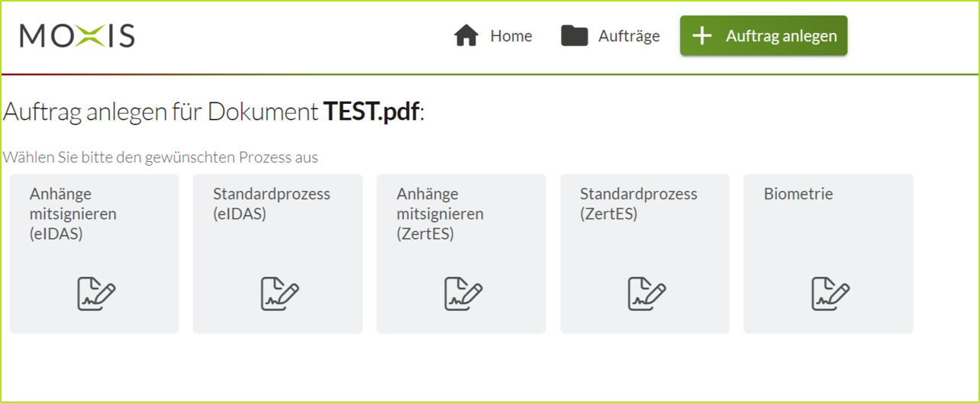Select the Biometrie process label

point(798,194)
